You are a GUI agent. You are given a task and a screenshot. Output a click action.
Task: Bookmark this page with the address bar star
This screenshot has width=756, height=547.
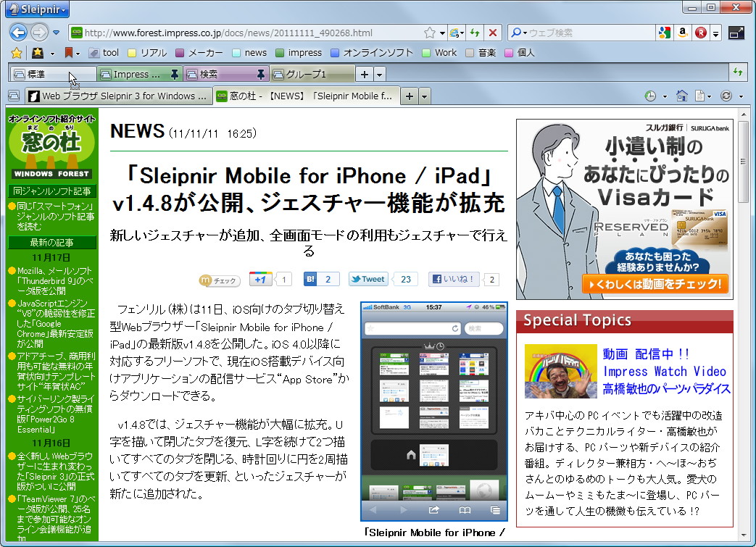click(430, 33)
